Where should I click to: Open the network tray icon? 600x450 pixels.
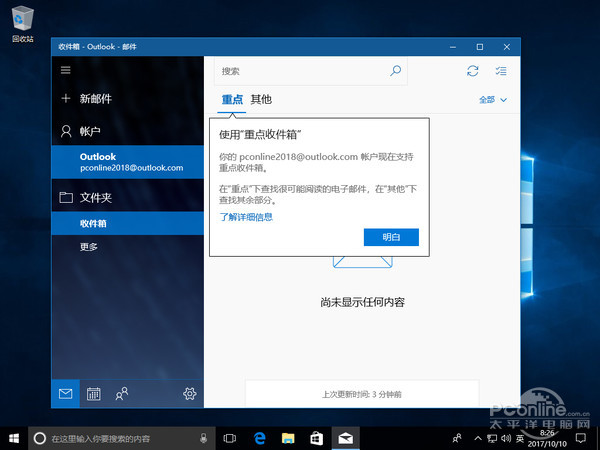coord(492,438)
